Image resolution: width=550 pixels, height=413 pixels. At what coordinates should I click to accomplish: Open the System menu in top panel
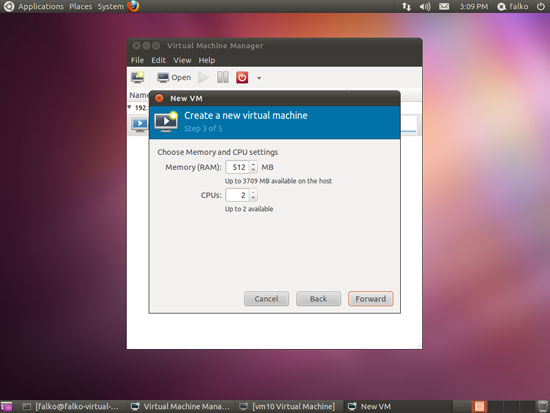[110, 7]
